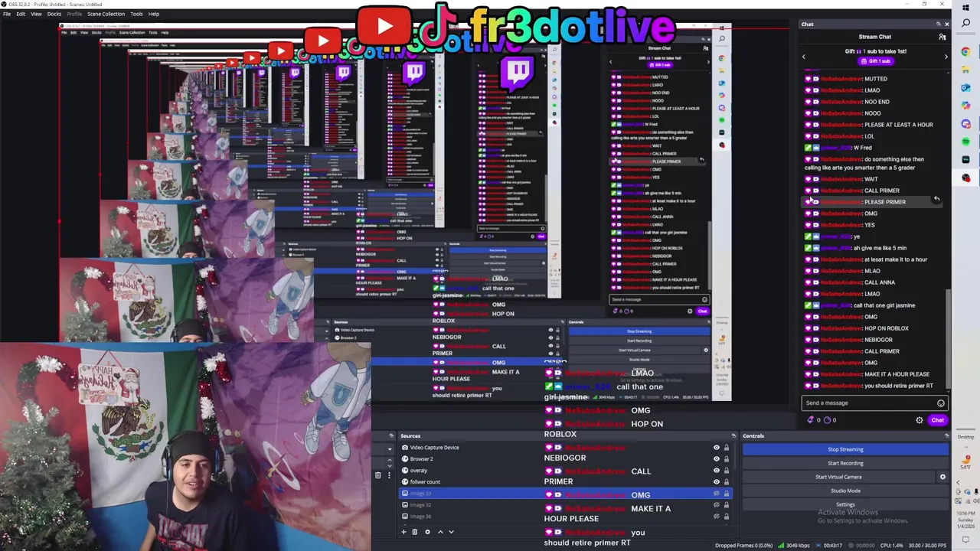Open source properties gear in the Sources toolbar
The height and width of the screenshot is (551, 980).
click(427, 532)
